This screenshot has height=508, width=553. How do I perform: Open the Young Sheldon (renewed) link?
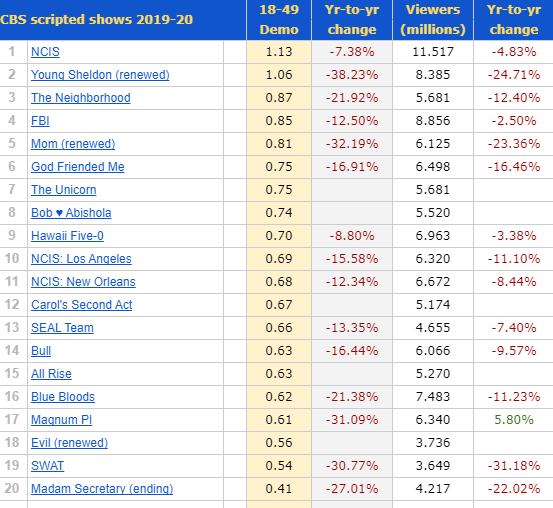click(100, 75)
